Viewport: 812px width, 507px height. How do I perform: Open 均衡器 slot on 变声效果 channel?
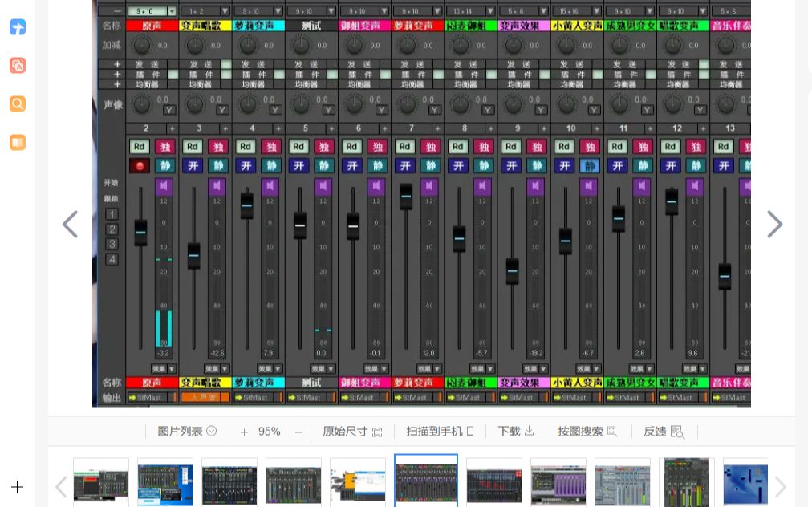pos(518,84)
